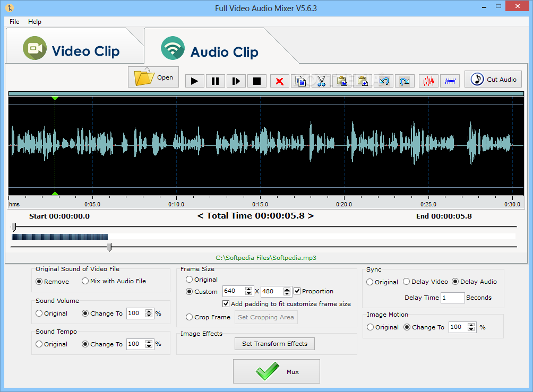Image resolution: width=533 pixels, height=392 pixels.
Task: Click the Set Cropping Area button
Action: pos(266,317)
